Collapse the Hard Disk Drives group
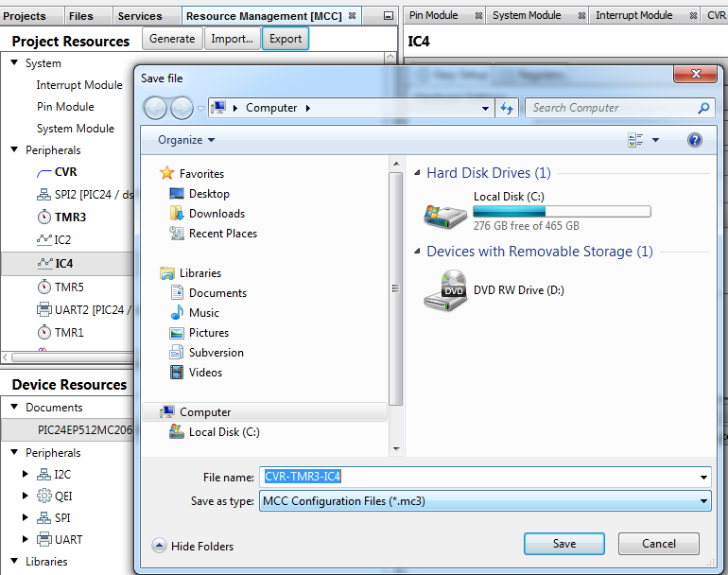Viewport: 728px width, 575px height. click(x=418, y=173)
